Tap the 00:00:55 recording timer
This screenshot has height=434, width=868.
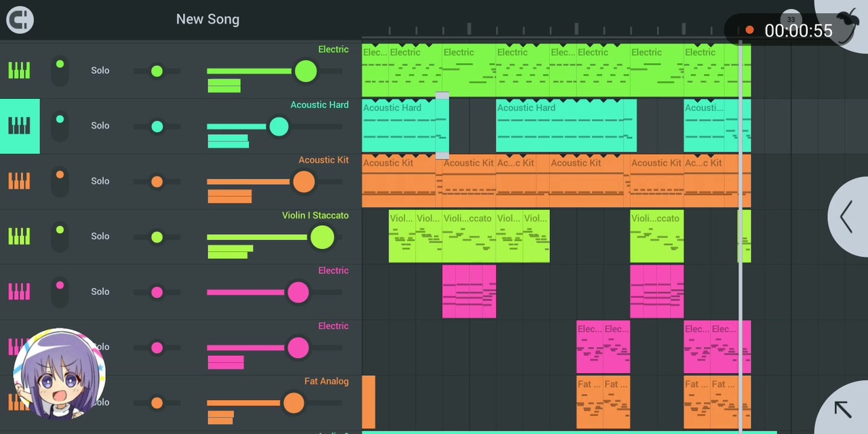[x=798, y=31]
